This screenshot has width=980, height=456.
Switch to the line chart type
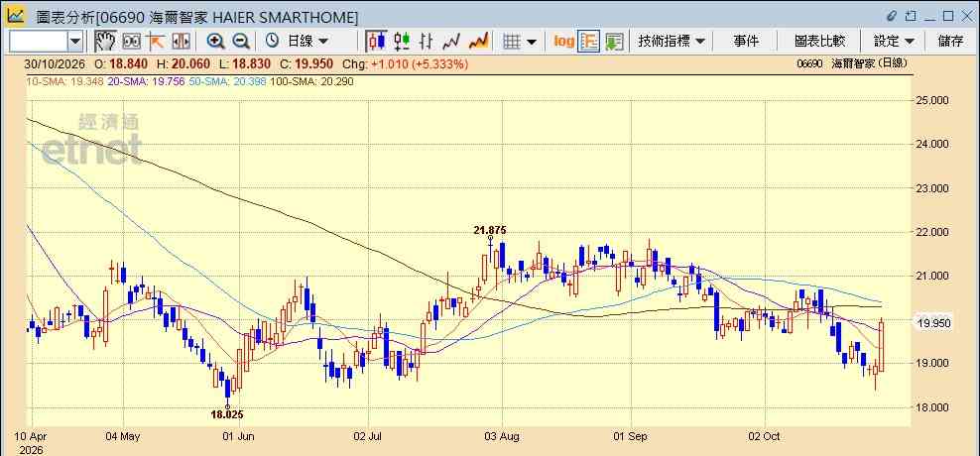(451, 42)
